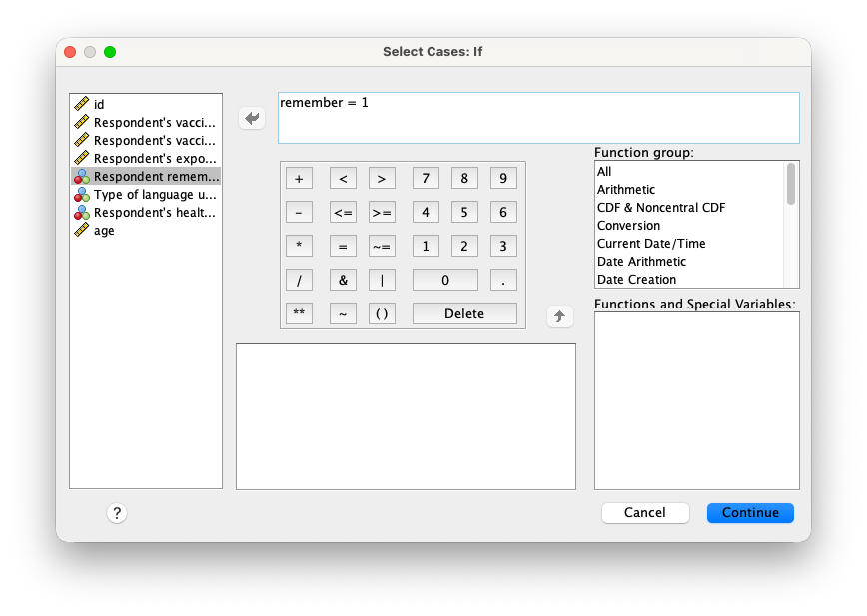
Task: Click the not-equal (~=) operator key
Action: click(x=382, y=246)
